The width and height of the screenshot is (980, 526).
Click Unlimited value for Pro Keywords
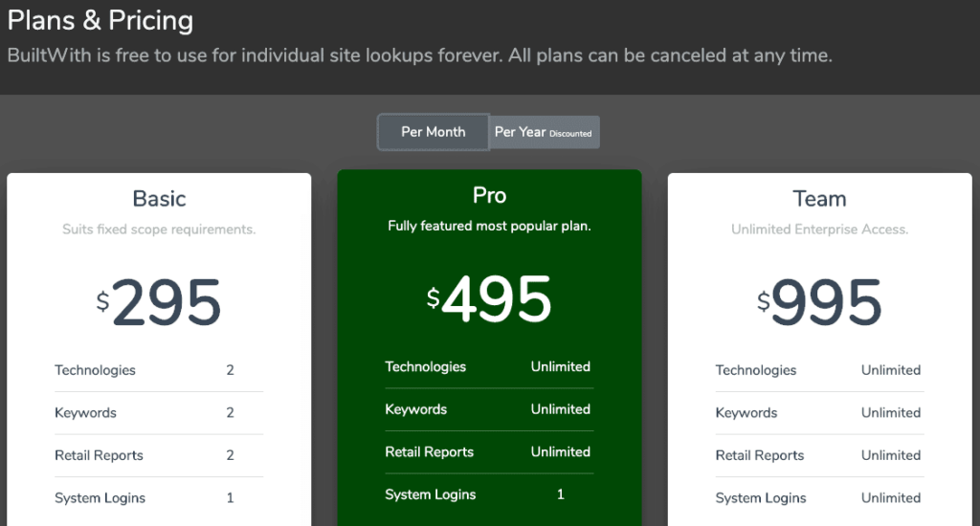pyautogui.click(x=561, y=409)
